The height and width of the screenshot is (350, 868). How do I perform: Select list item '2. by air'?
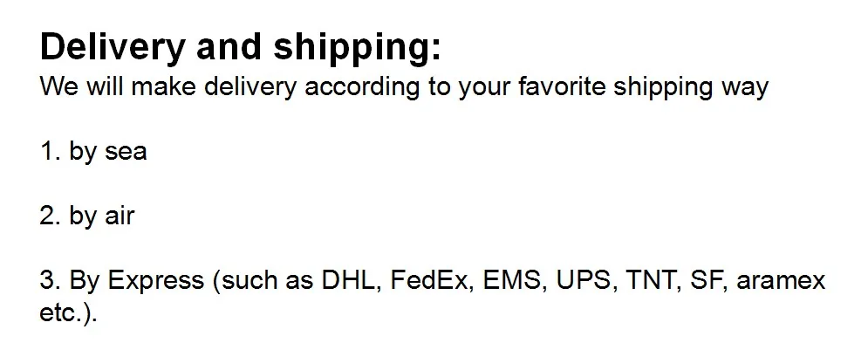(87, 216)
